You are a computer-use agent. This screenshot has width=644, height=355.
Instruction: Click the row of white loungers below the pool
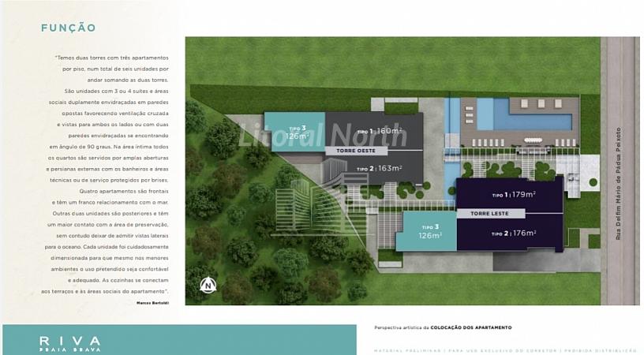pyautogui.click(x=505, y=143)
